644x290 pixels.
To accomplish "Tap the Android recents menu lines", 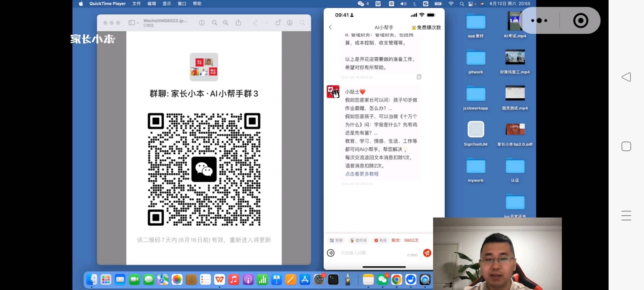I will [626, 216].
